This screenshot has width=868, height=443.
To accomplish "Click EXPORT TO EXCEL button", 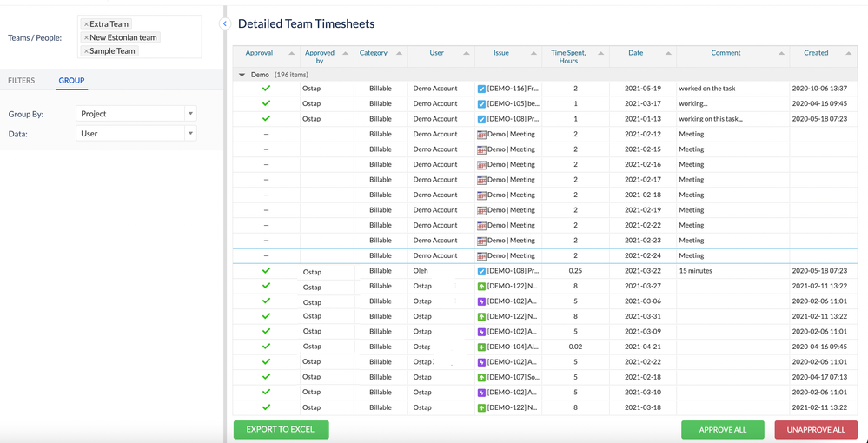I will coord(282,430).
